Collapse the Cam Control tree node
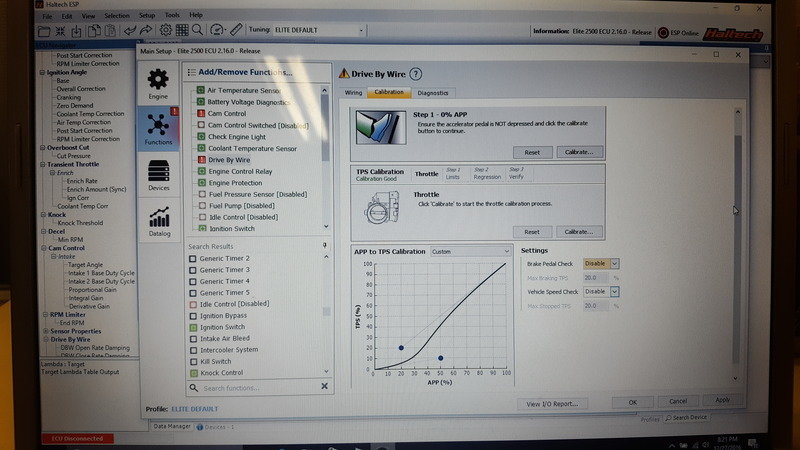 pyautogui.click(x=44, y=248)
